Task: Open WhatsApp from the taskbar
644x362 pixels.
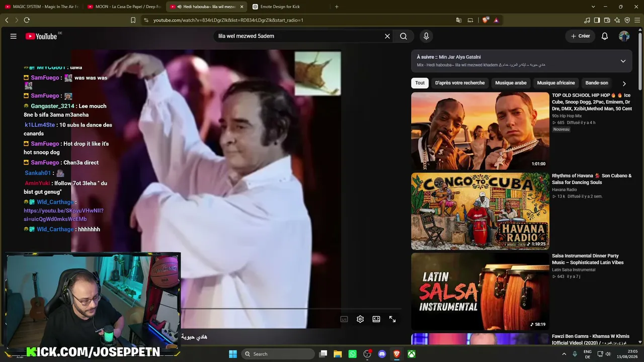Action: (x=353, y=354)
